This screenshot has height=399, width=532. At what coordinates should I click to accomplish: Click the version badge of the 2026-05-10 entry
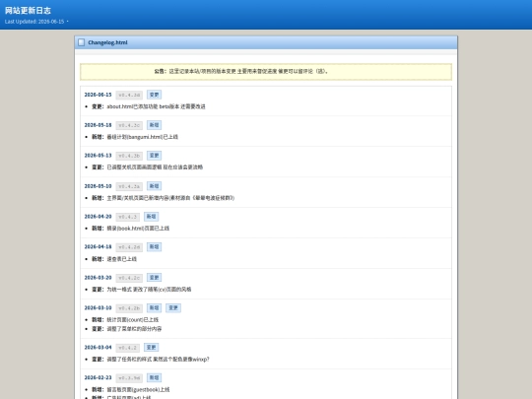(129, 186)
